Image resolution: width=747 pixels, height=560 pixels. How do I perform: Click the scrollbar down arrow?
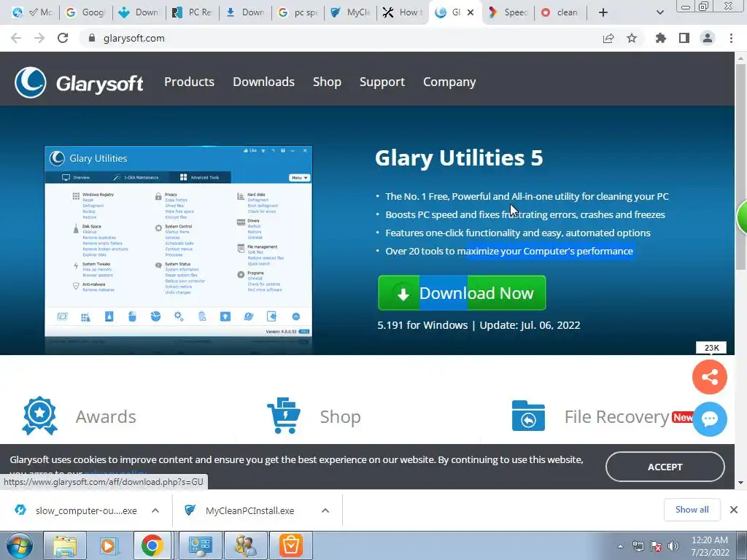(741, 483)
